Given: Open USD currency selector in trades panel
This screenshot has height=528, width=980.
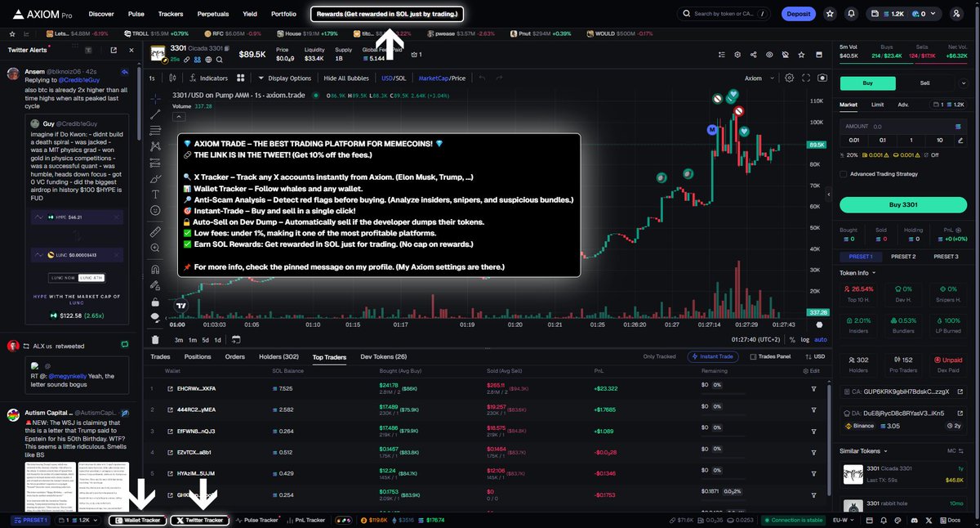Looking at the screenshot, I should [817, 356].
